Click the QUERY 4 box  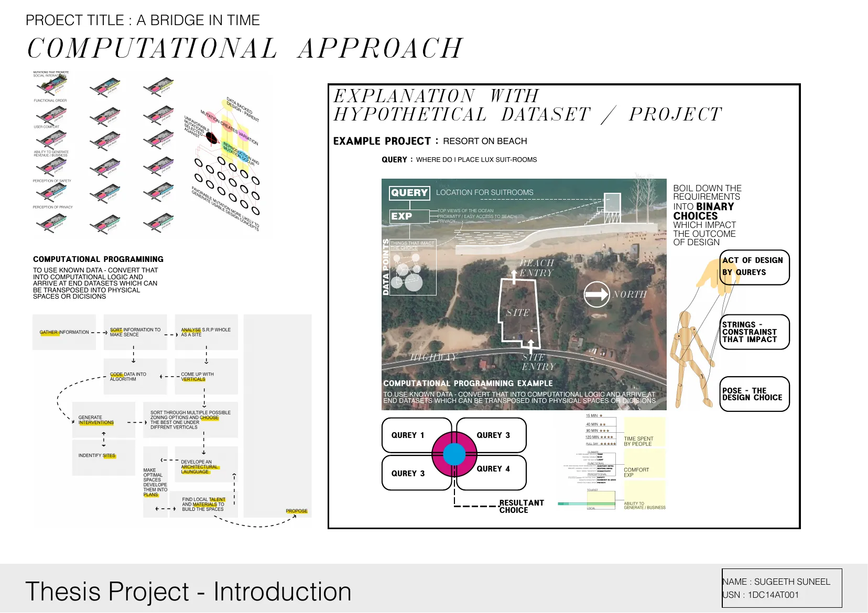[493, 473]
